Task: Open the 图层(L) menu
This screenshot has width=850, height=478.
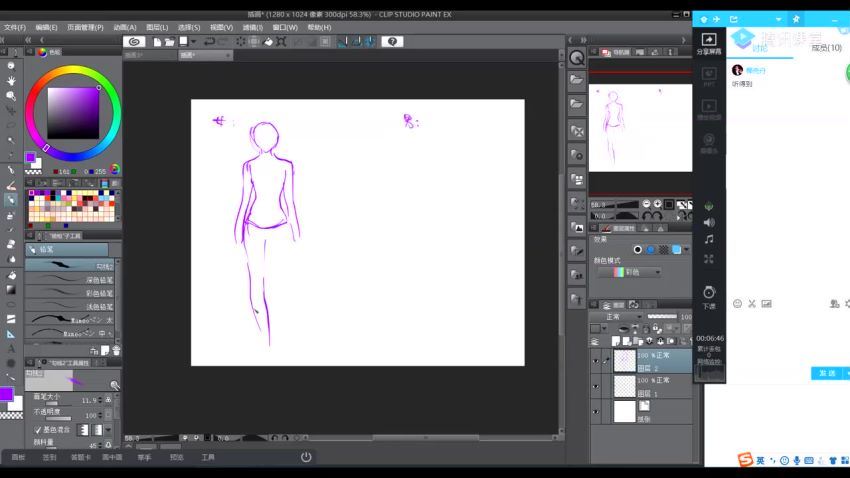Action: tap(157, 27)
